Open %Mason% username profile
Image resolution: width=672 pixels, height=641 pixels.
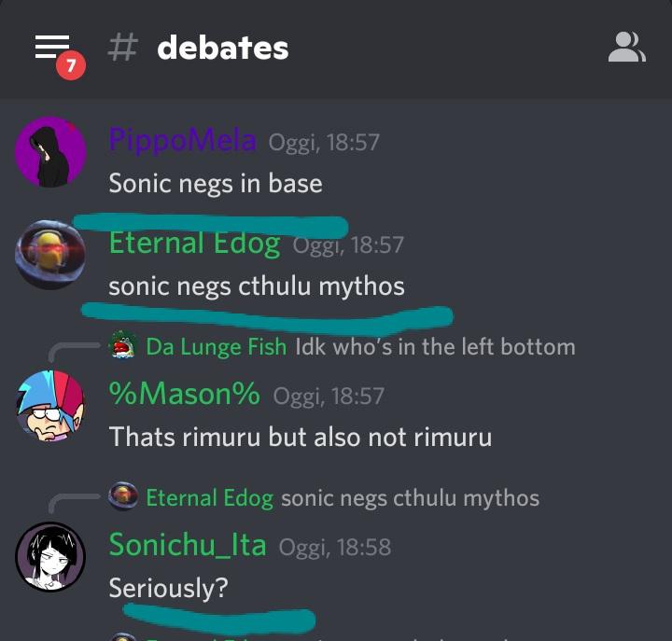pos(185,394)
